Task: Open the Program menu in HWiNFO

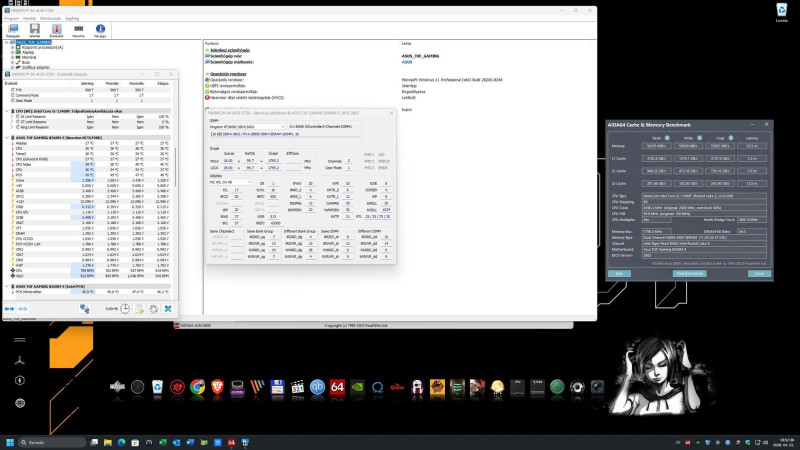Action: pyautogui.click(x=11, y=18)
